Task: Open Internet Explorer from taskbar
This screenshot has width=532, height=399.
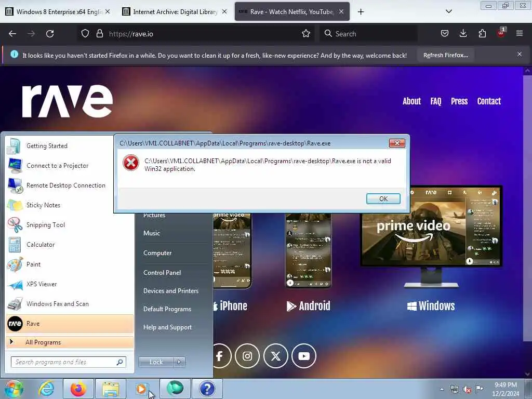Action: [46, 389]
